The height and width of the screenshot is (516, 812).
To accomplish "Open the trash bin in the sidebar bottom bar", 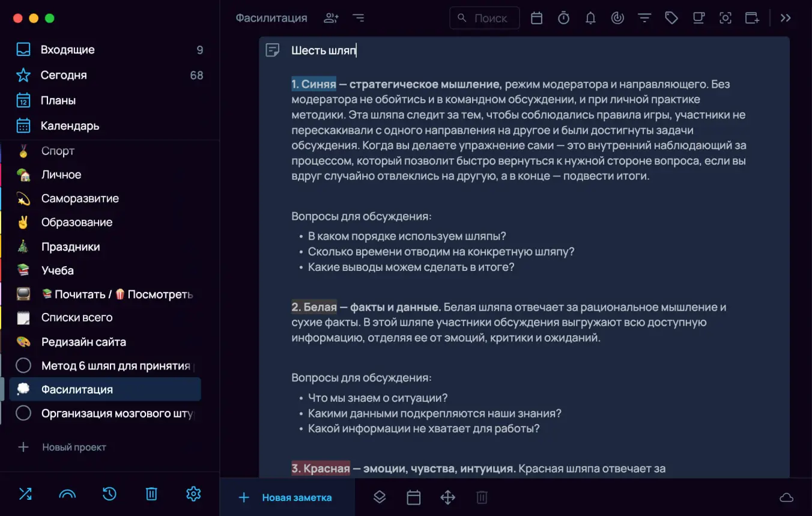I will [151, 493].
